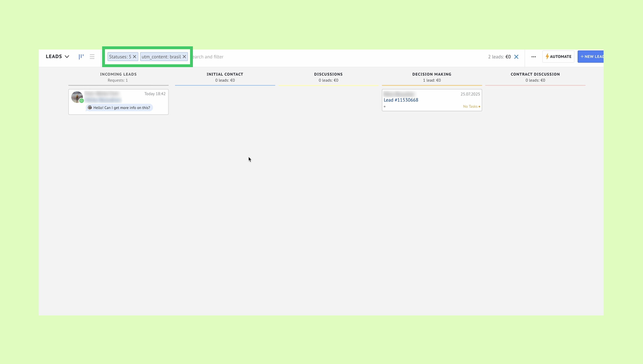Switch to pipeline board view icon
Viewport: 643px width, 364px height.
coord(81,57)
